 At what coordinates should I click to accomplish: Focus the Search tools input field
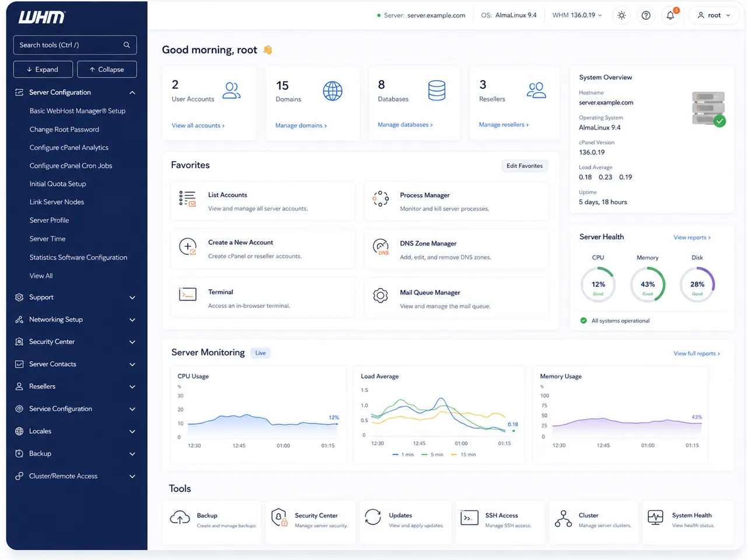[x=75, y=45]
